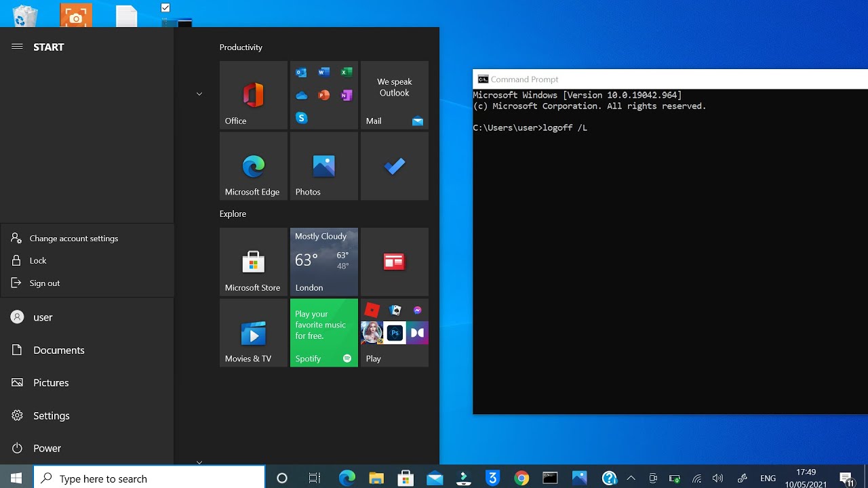The width and height of the screenshot is (868, 488).
Task: Open the clock showing 17:49
Action: (806, 479)
